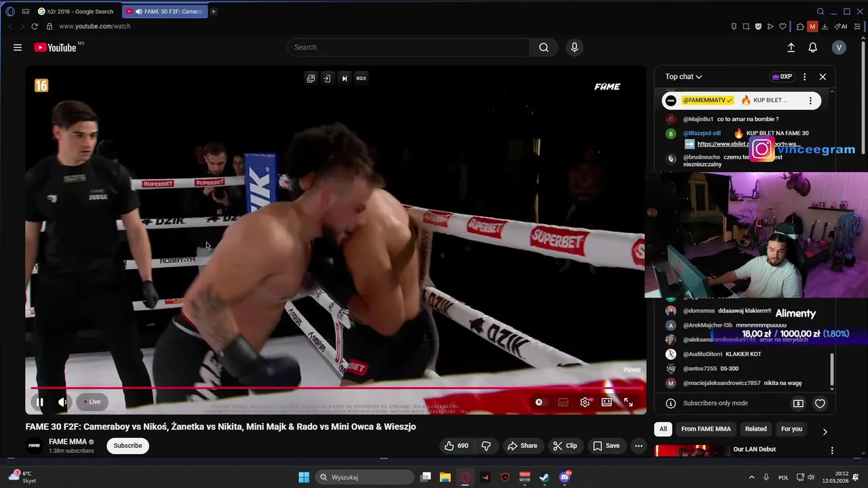
Task: Open Steam from the taskbar
Action: [x=544, y=477]
